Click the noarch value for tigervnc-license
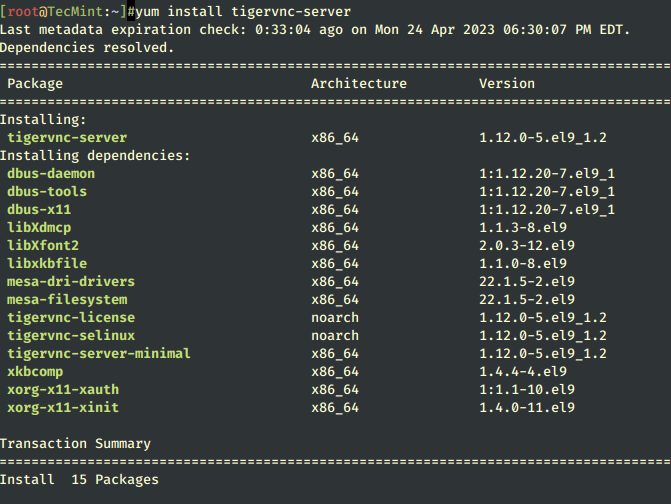Screen dimensions: 671x504 click(335, 317)
